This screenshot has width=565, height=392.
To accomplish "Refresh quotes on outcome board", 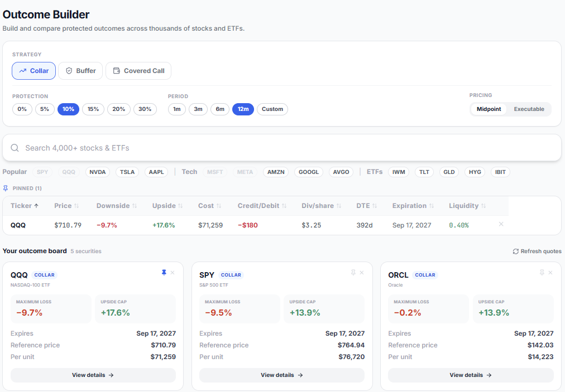I will tap(537, 251).
